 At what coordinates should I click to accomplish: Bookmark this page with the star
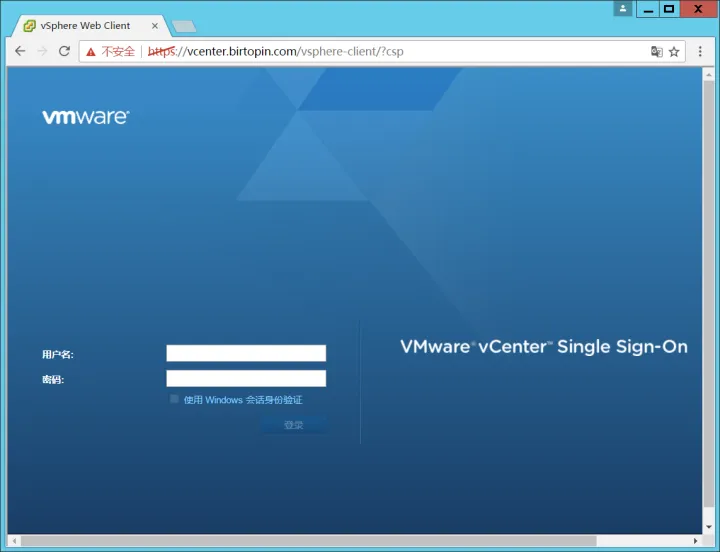674,51
